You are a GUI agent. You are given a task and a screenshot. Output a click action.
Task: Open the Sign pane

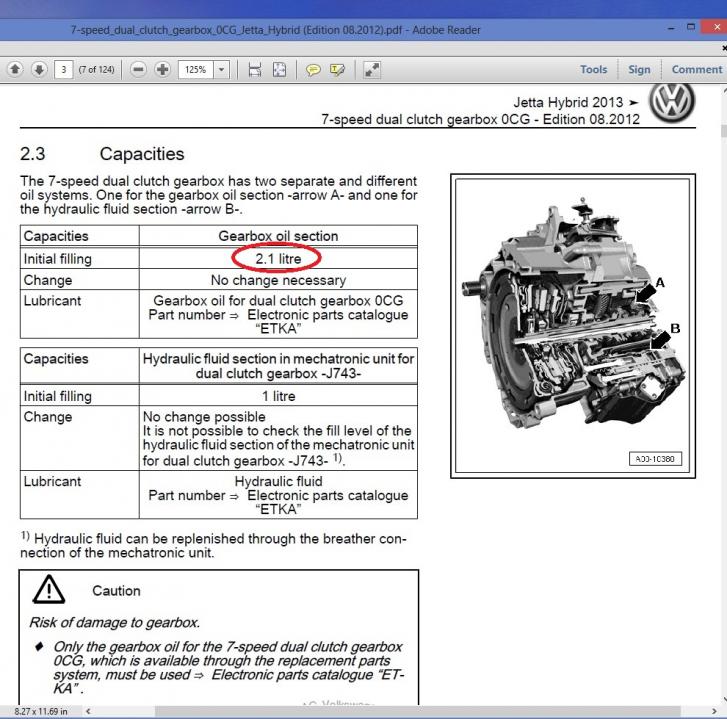click(x=639, y=70)
